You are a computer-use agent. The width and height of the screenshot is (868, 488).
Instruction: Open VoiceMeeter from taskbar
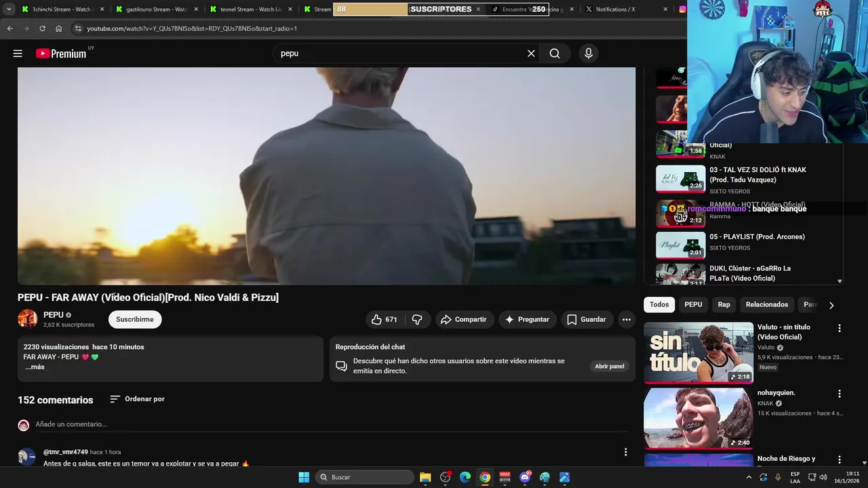pyautogui.click(x=505, y=477)
